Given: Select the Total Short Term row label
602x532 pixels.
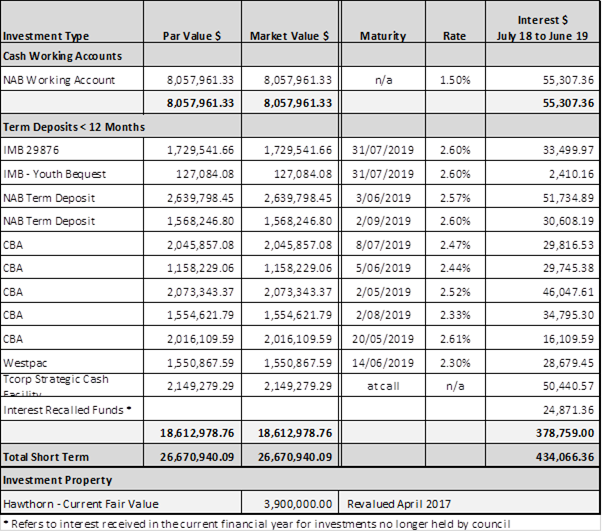Looking at the screenshot, I should 44,456.
